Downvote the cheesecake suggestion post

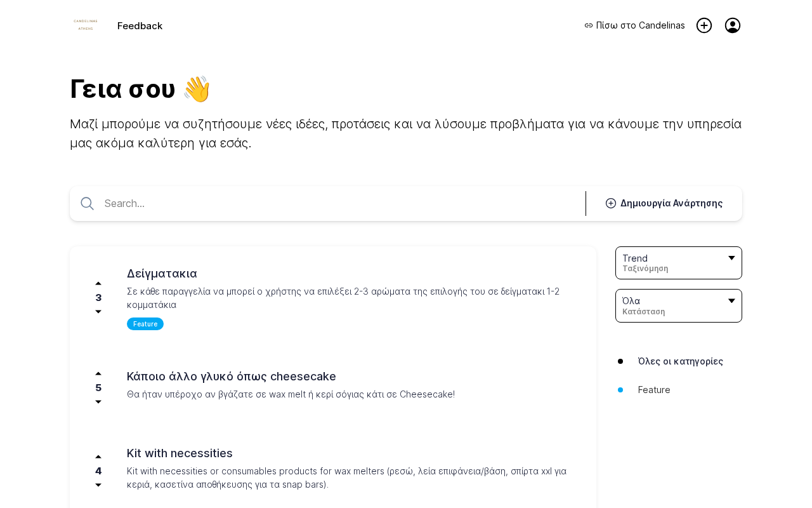click(x=98, y=402)
